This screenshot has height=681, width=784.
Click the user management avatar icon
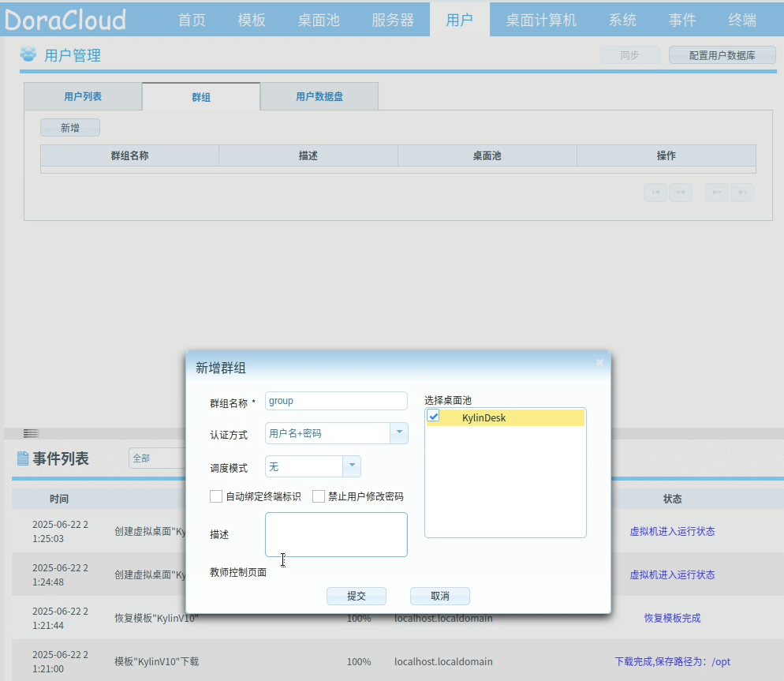point(28,54)
